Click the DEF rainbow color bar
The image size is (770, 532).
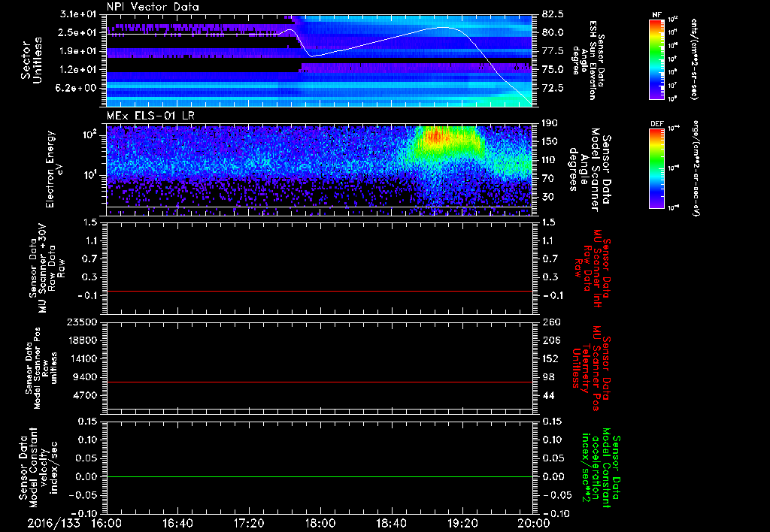tap(656, 168)
